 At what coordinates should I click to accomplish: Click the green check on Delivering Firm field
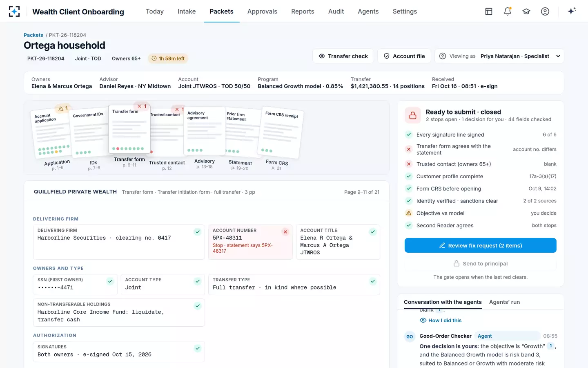tap(198, 232)
